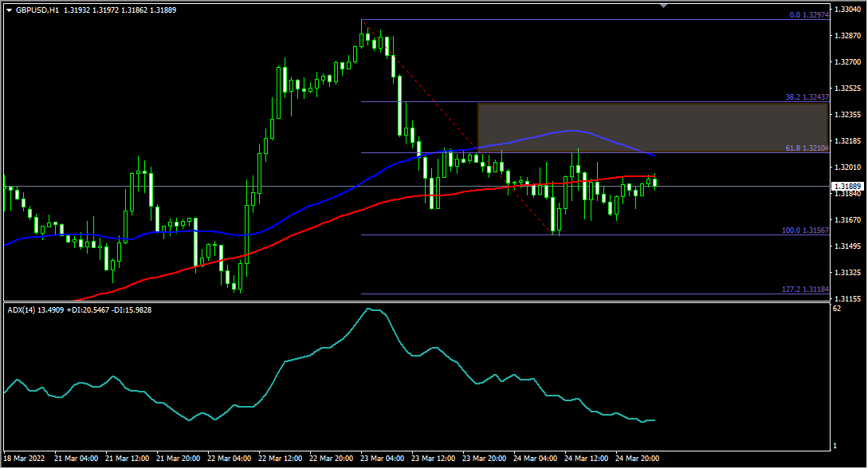The height and width of the screenshot is (469, 868).
Task: Click the 1.32010 price axis label
Action: pos(847,167)
